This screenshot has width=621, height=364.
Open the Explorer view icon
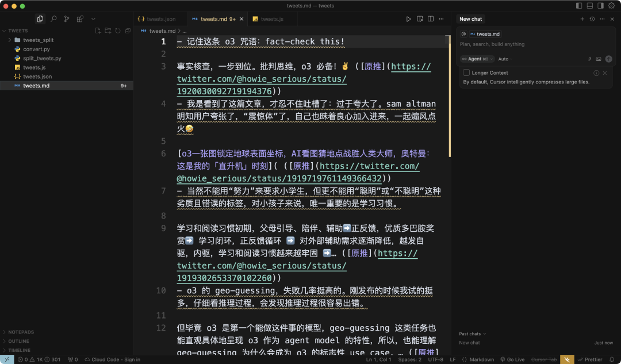(x=40, y=18)
